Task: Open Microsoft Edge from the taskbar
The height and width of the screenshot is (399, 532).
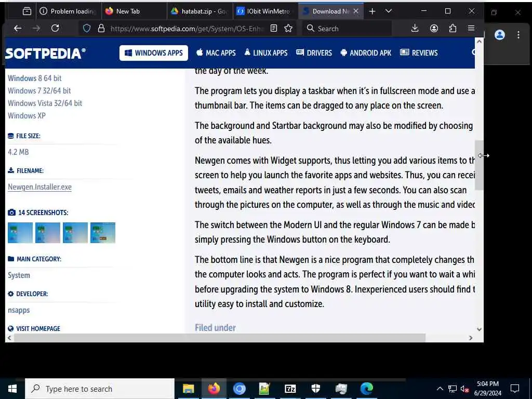Action: coord(367,389)
